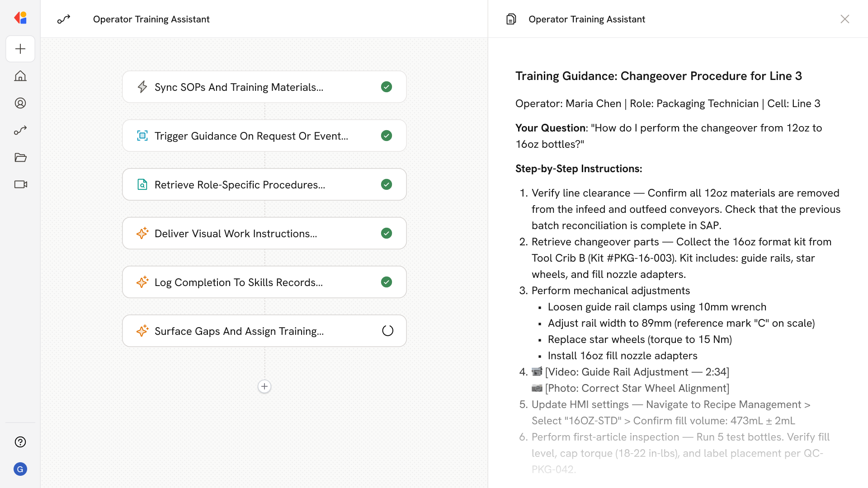The width and height of the screenshot is (868, 488).
Task: Click the Video: Guide Rail Adjustment reference
Action: (x=637, y=372)
